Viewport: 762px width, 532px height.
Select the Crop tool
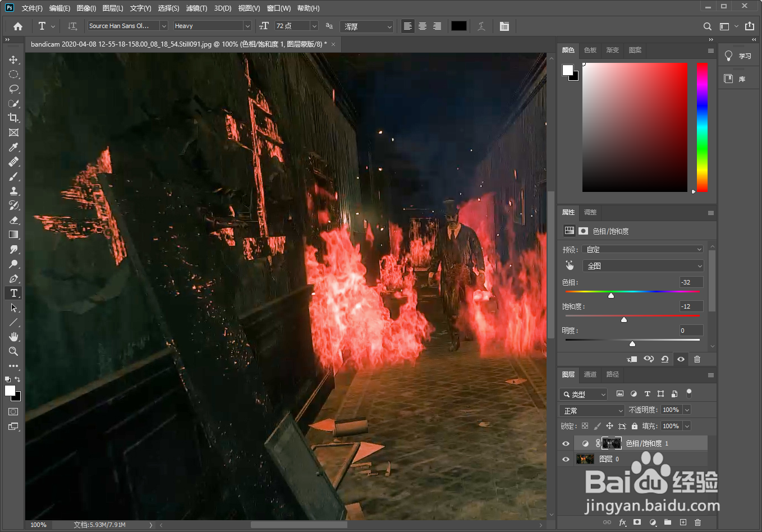point(13,118)
